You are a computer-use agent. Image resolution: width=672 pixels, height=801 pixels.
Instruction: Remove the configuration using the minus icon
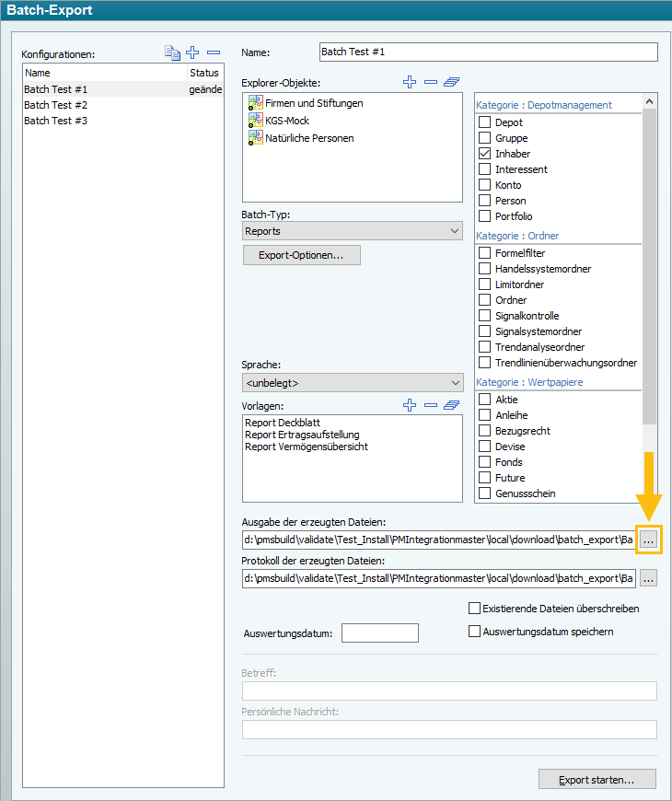coord(214,53)
